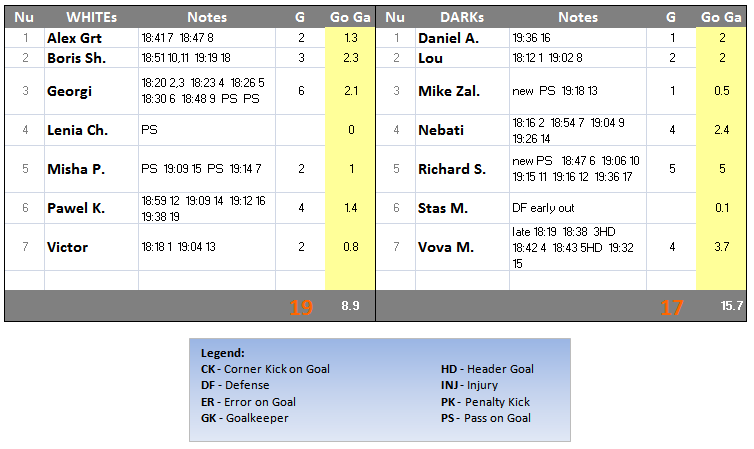This screenshot has width=754, height=449.
Task: Click the Richard S. player cell
Action: click(x=452, y=169)
